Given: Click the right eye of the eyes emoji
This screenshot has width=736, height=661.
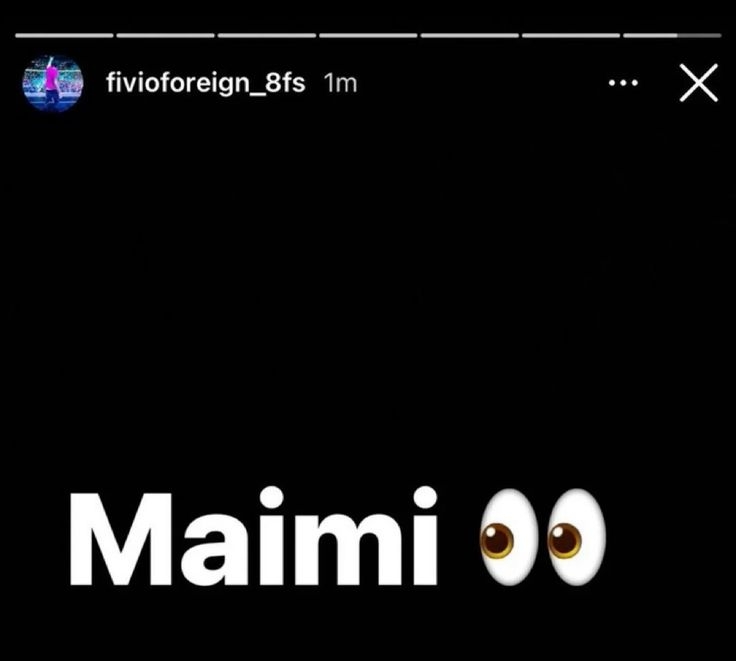Looking at the screenshot, I should coord(576,538).
